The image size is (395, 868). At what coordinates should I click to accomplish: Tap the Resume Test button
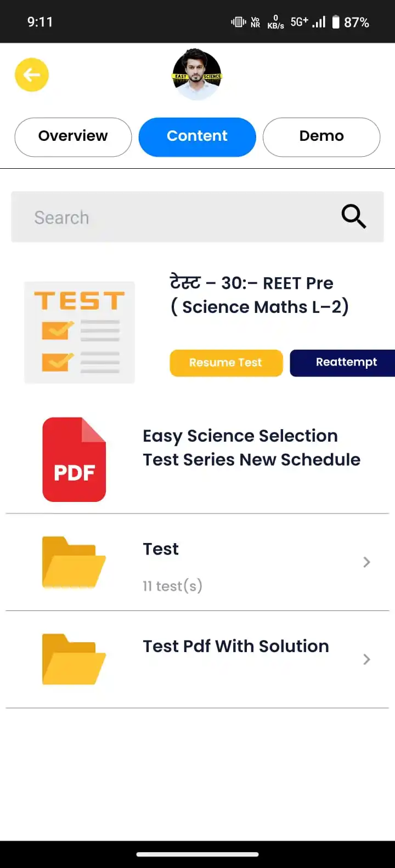(x=226, y=363)
